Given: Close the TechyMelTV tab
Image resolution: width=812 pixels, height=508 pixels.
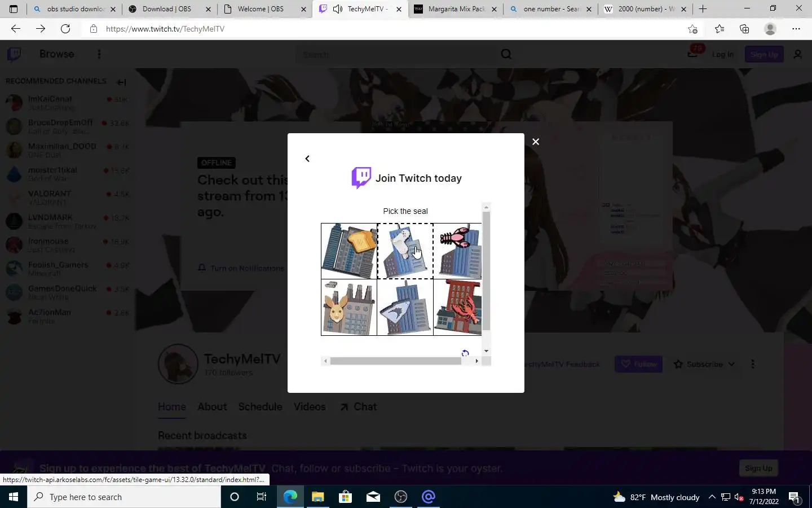Looking at the screenshot, I should click(399, 9).
